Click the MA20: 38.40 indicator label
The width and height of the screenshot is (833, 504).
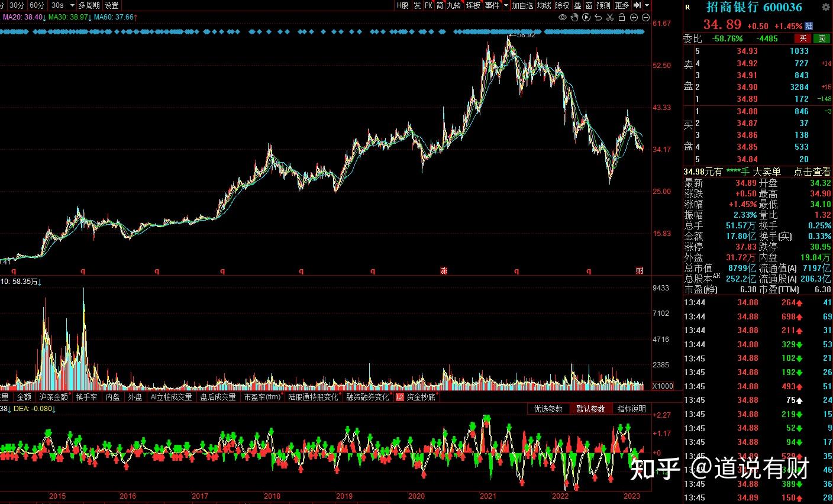(22, 17)
